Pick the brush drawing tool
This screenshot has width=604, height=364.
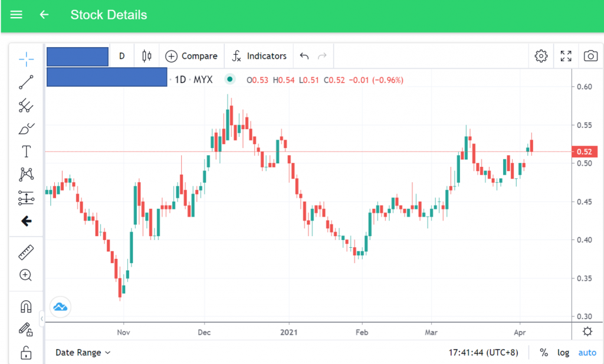click(26, 129)
